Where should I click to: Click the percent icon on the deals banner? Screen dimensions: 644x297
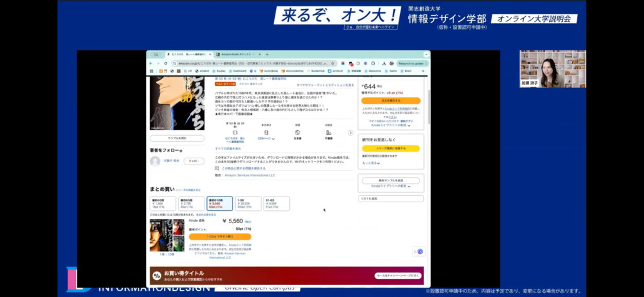(x=157, y=276)
